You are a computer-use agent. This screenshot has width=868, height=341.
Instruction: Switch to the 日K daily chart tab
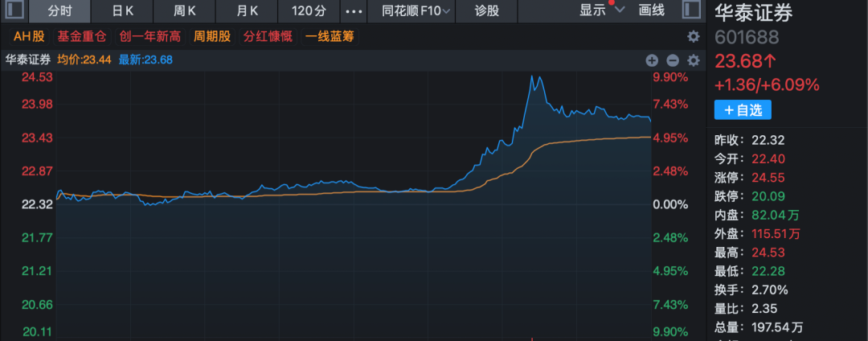tap(122, 10)
